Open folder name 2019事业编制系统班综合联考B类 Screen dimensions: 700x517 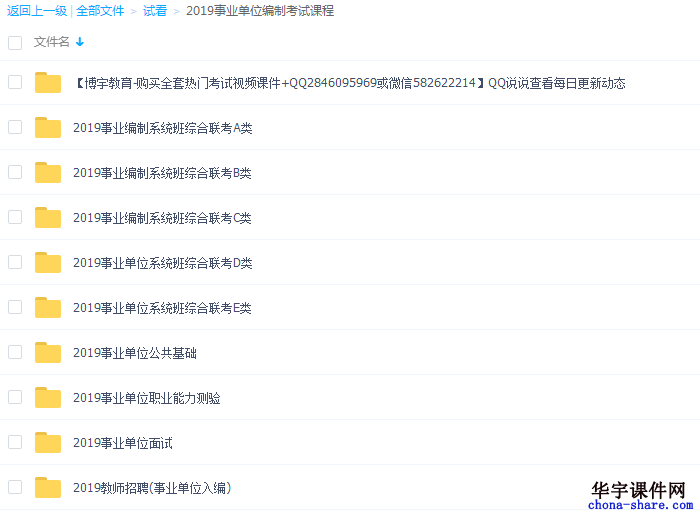pyautogui.click(x=162, y=173)
